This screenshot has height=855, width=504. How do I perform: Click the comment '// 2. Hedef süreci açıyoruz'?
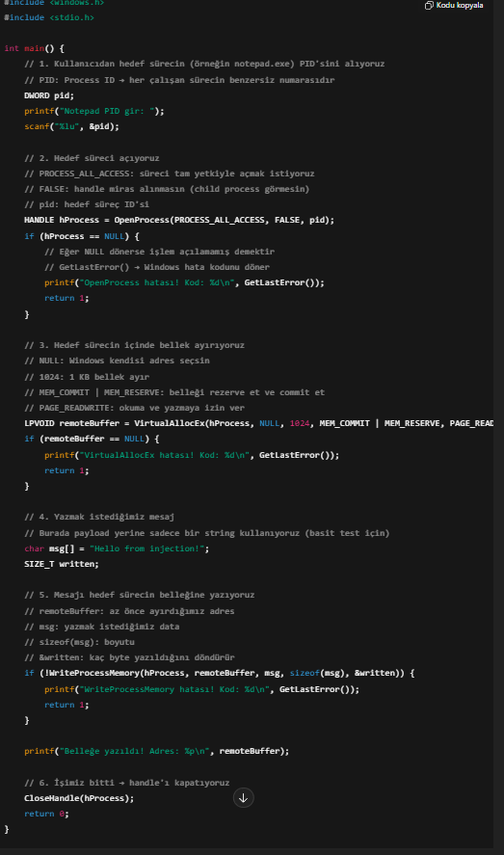(92, 158)
